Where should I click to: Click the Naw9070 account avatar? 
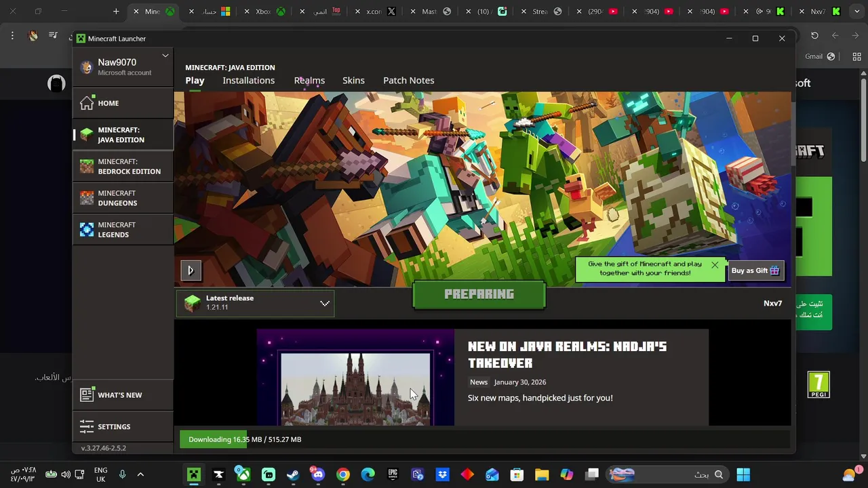tap(86, 67)
